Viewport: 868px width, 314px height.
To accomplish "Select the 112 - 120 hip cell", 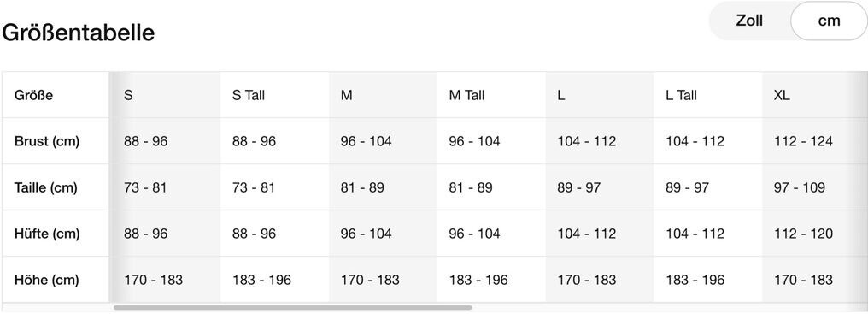I will (803, 234).
